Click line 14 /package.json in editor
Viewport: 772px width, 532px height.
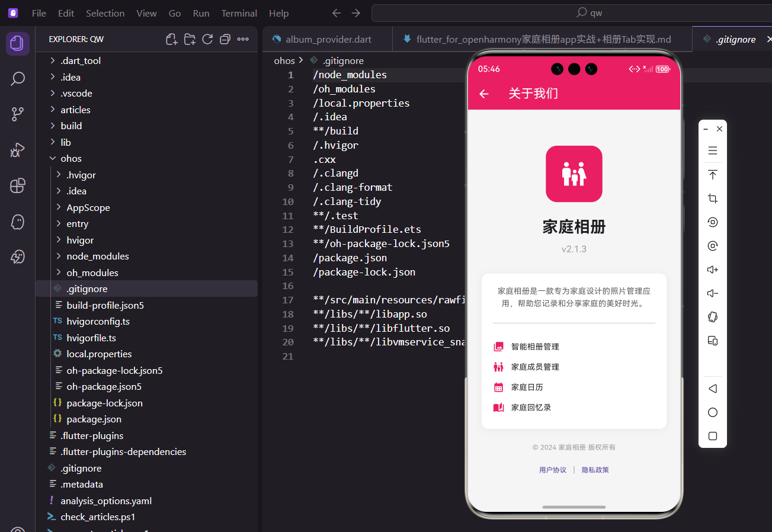tap(350, 258)
